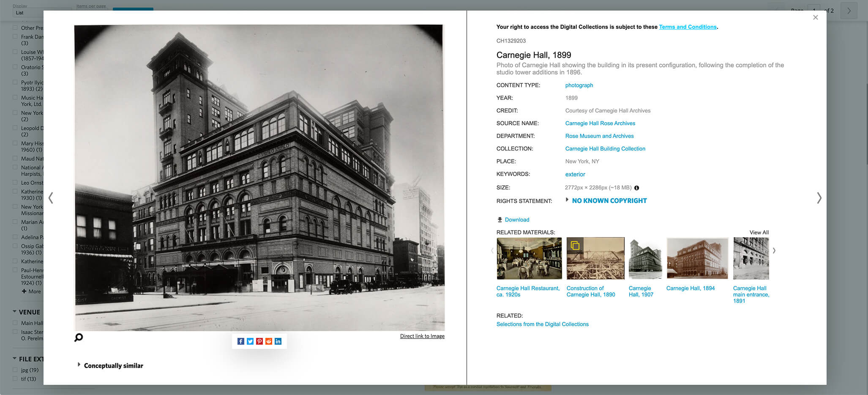
Task: Click the magnifier zoom icon below photo
Action: (x=79, y=337)
